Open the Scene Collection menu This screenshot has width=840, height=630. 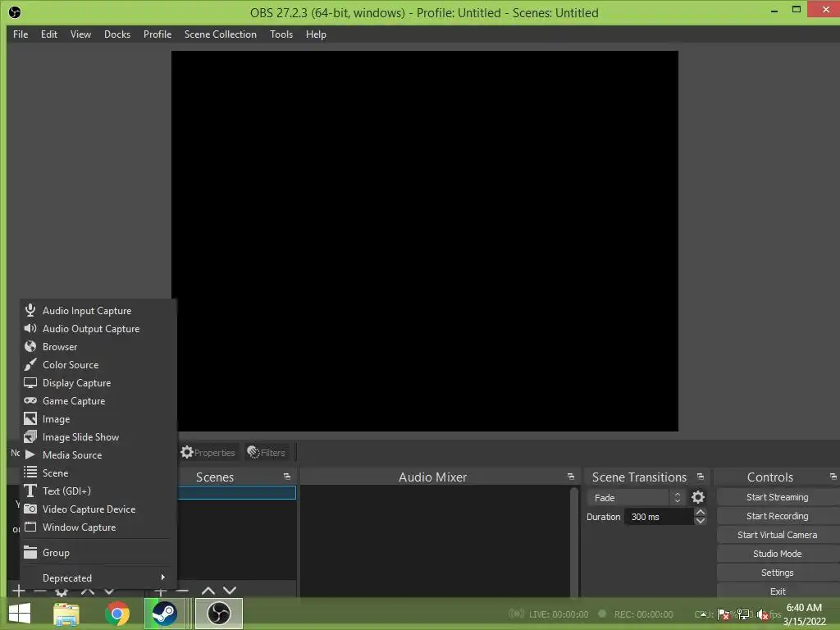coord(220,34)
